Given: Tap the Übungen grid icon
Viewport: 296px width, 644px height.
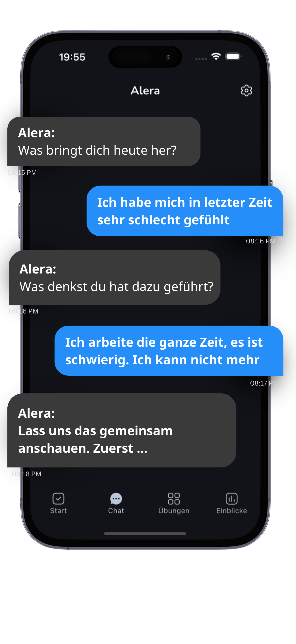Looking at the screenshot, I should coord(174,499).
